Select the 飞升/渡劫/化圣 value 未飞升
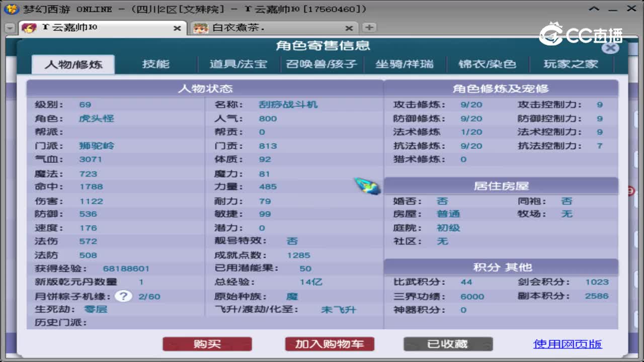 point(339,310)
